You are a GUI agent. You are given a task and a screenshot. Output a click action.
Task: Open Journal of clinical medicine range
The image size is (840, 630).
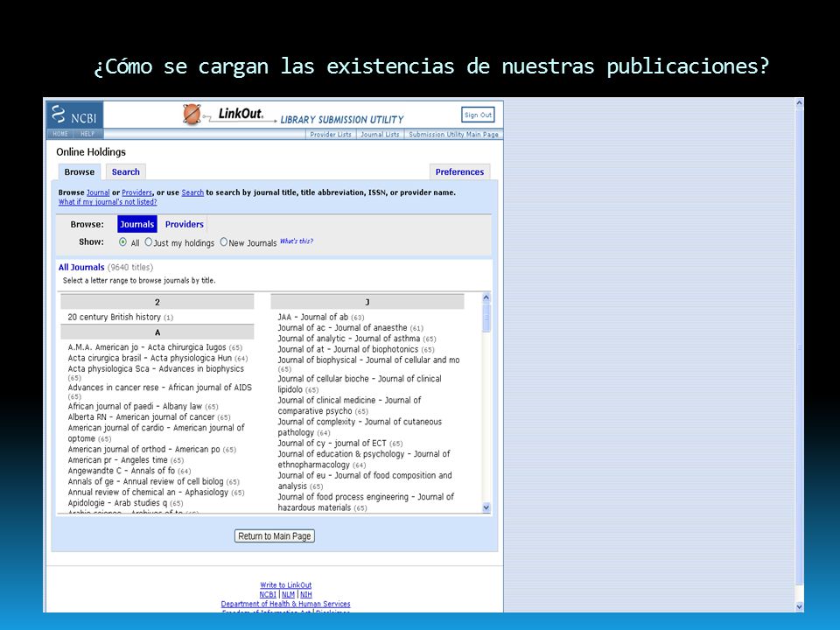(349, 405)
